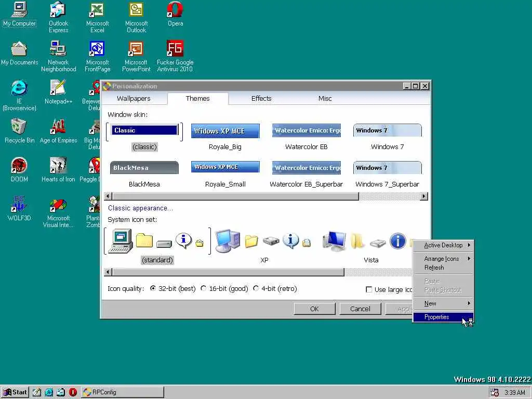This screenshot has height=399, width=532.
Task: Open the Recycle Bin
Action: (x=19, y=131)
